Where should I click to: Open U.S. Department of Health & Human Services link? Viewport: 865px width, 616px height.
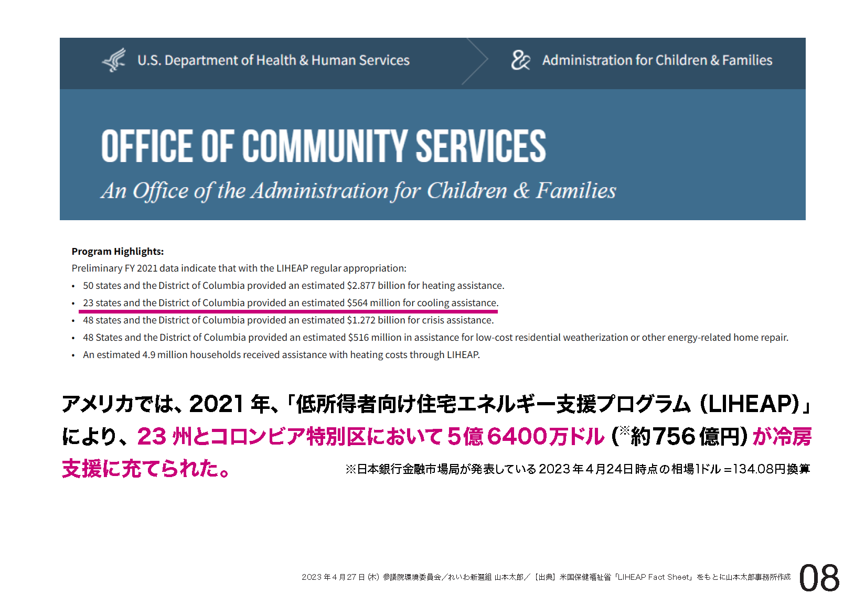(x=273, y=61)
